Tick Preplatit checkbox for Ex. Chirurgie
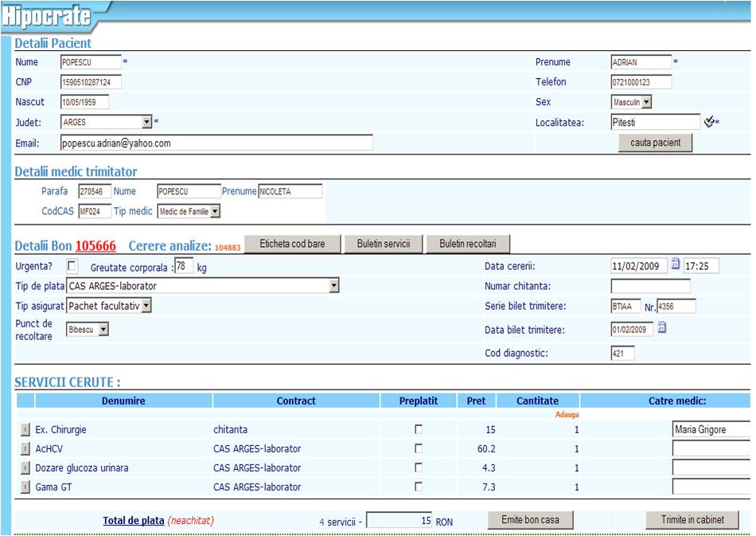The height and width of the screenshot is (536, 756). click(419, 429)
